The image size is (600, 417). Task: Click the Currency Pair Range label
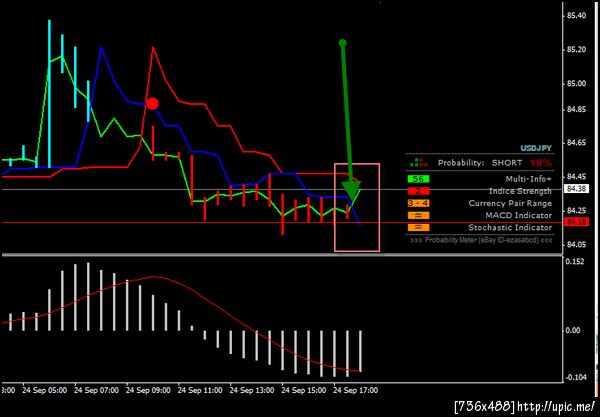click(510, 203)
